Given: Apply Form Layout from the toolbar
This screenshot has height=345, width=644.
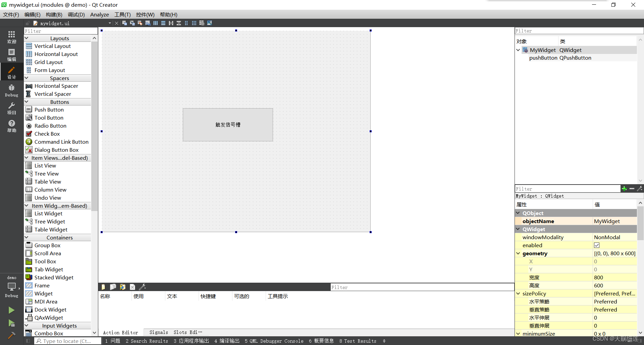Looking at the screenshot, I should 186,23.
